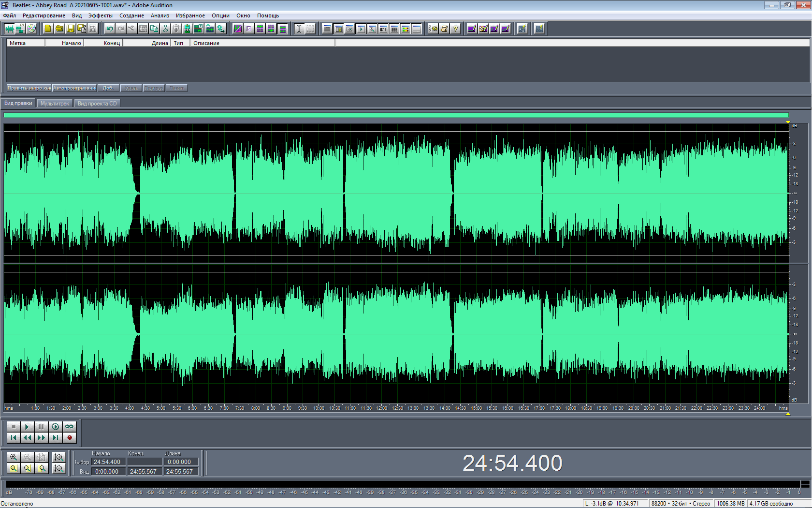Image resolution: width=812 pixels, height=508 pixels.
Task: Redo the edit with toolbar arrow
Action: tap(121, 29)
